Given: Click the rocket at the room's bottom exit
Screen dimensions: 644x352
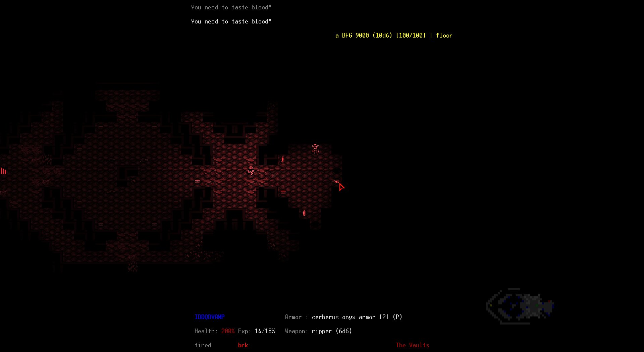Looking at the screenshot, I should tap(304, 213).
